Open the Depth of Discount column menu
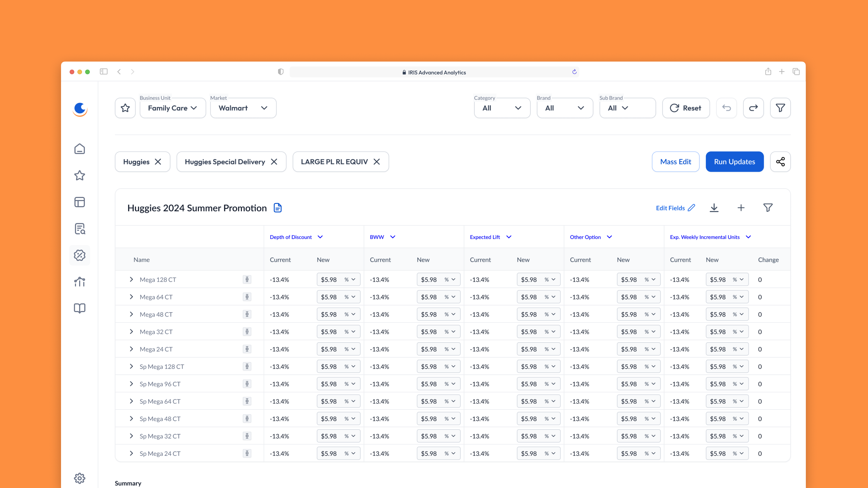Screen dimensions: 868x488 tap(320, 237)
